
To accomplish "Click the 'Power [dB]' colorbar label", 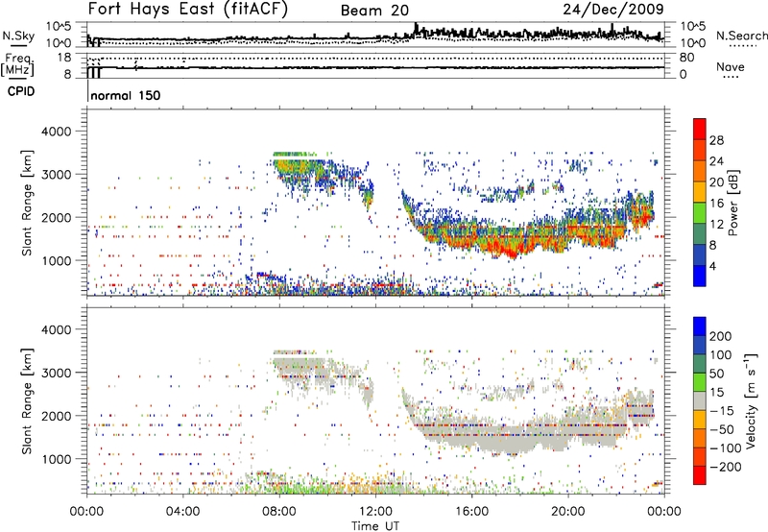I will (x=733, y=203).
